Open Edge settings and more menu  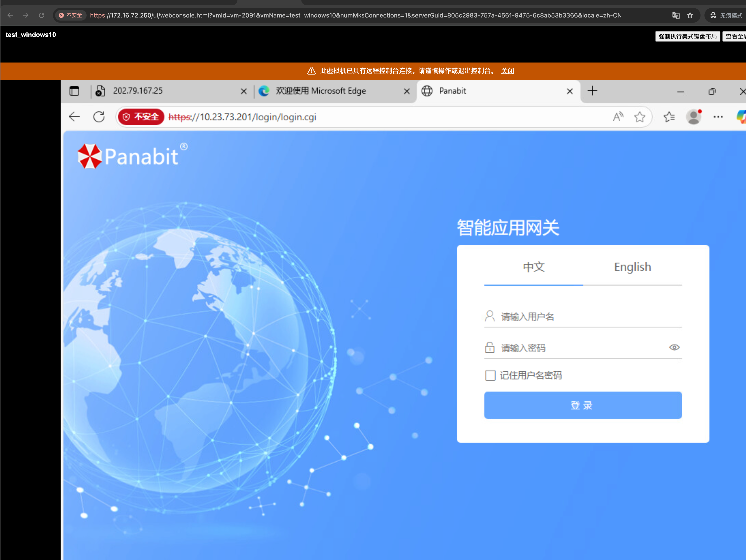point(718,117)
